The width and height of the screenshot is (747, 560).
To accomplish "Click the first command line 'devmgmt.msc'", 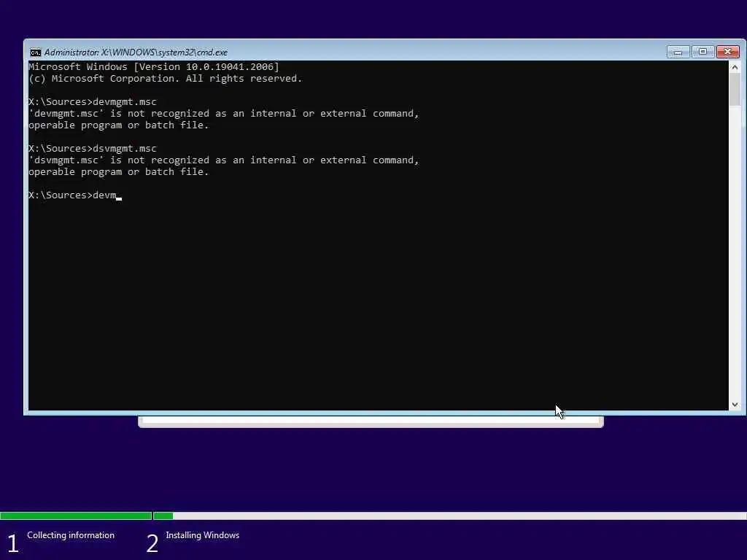I will 93,101.
